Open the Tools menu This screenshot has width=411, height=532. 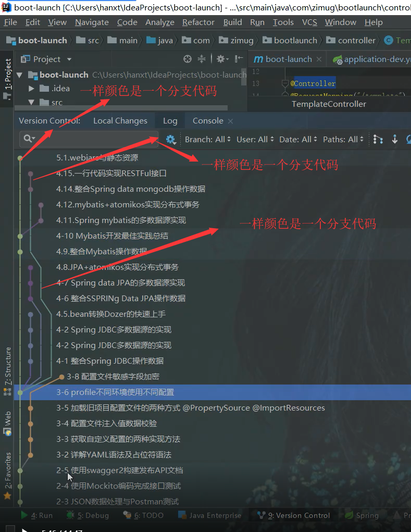pos(283,22)
